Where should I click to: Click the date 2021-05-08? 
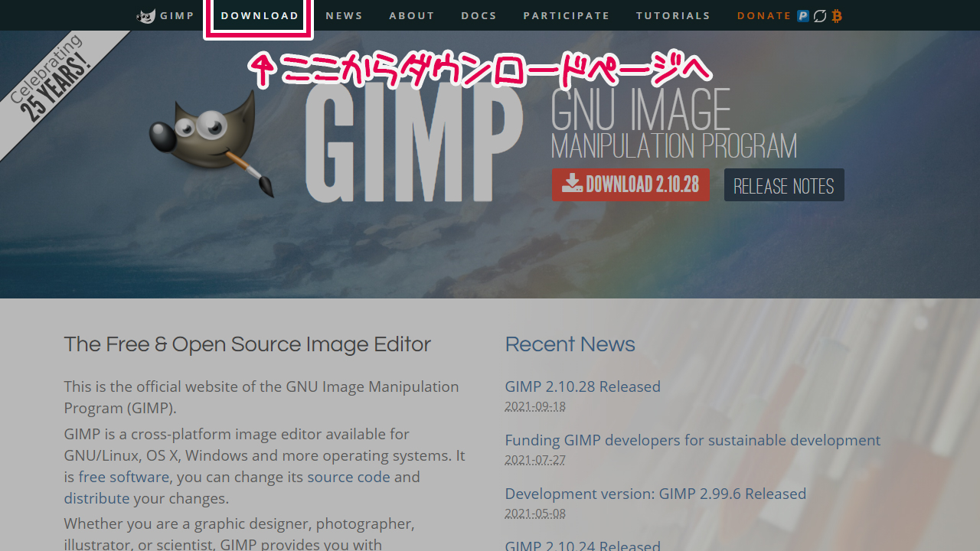[x=535, y=514]
